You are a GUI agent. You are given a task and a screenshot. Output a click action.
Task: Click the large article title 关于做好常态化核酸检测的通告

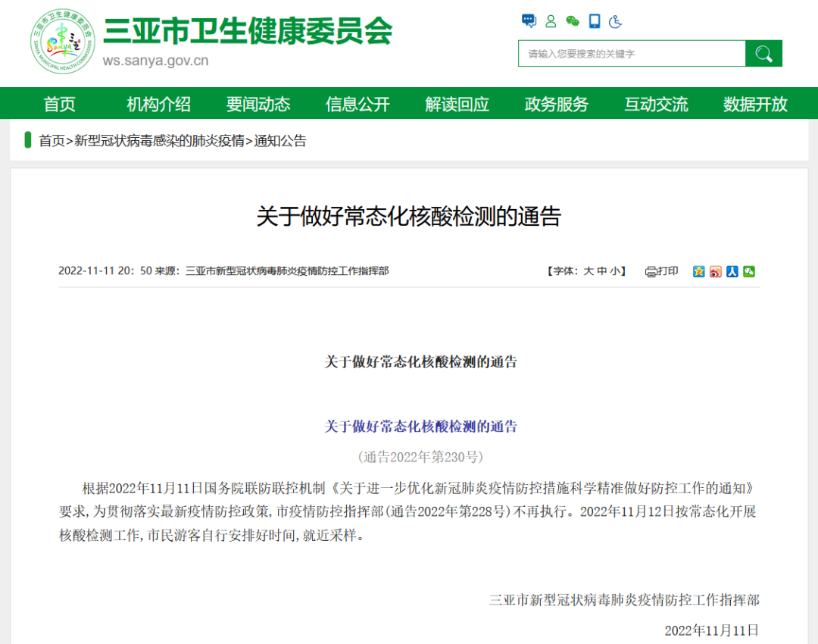click(x=408, y=216)
